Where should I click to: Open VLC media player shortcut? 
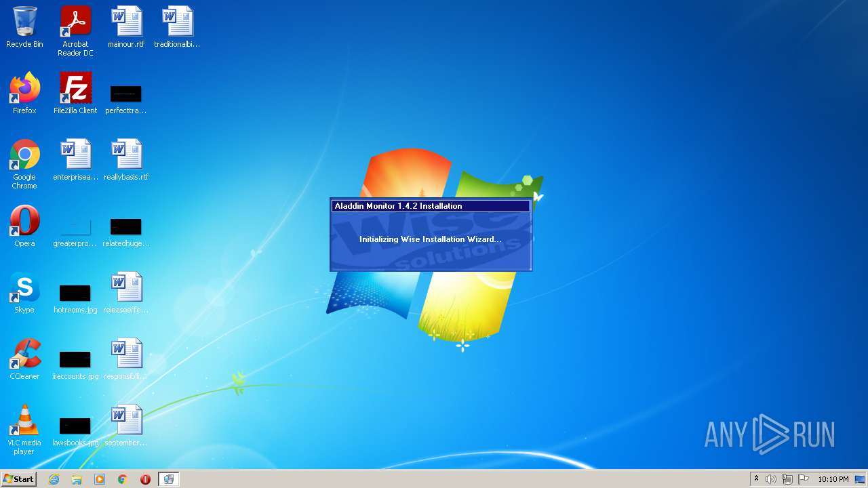[24, 430]
